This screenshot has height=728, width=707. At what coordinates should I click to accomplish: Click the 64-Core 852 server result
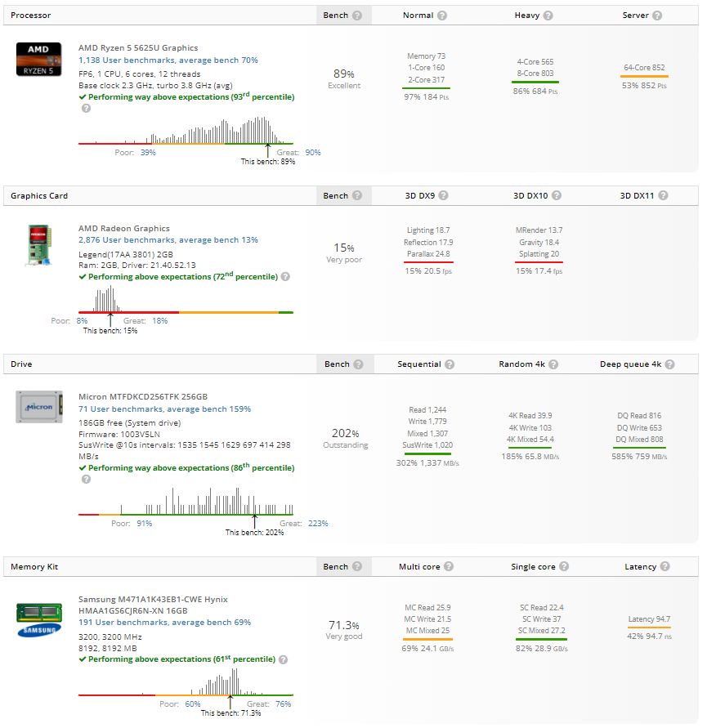click(644, 67)
